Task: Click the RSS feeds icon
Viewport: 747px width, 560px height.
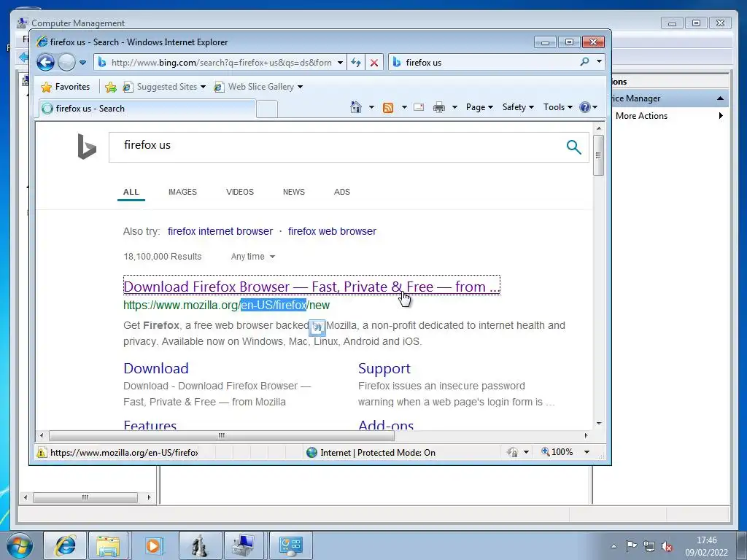Action: 388,108
